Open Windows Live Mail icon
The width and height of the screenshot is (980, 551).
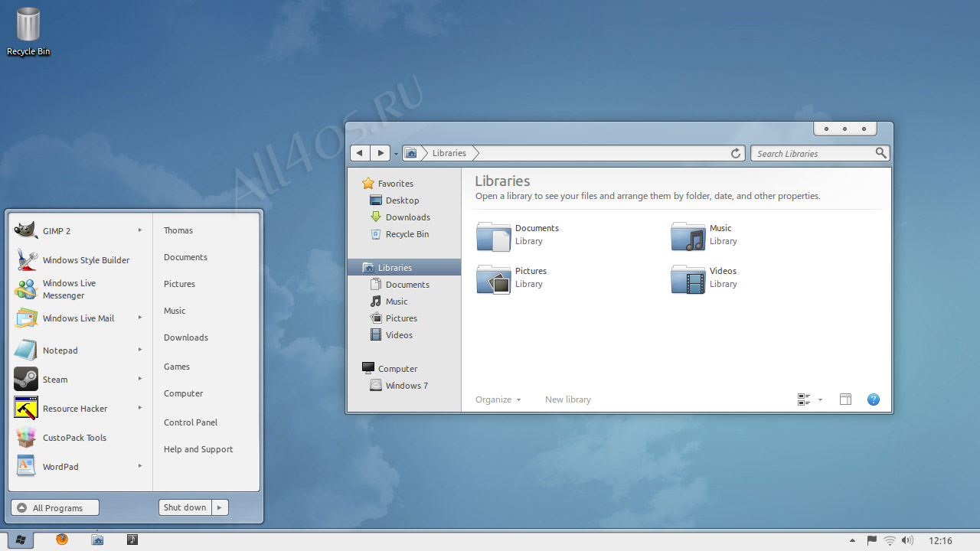tap(26, 318)
